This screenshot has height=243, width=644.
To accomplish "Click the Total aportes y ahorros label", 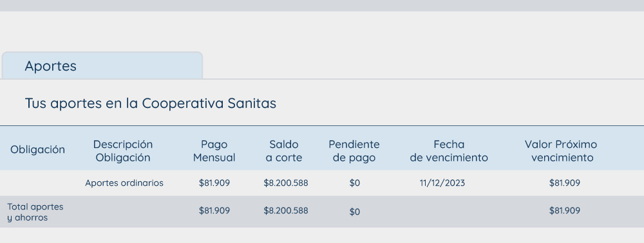I will (x=35, y=212).
